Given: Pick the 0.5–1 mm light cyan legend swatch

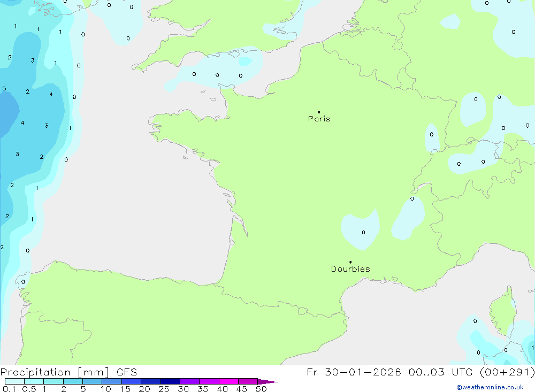Looking at the screenshot, I should click(x=34, y=381).
